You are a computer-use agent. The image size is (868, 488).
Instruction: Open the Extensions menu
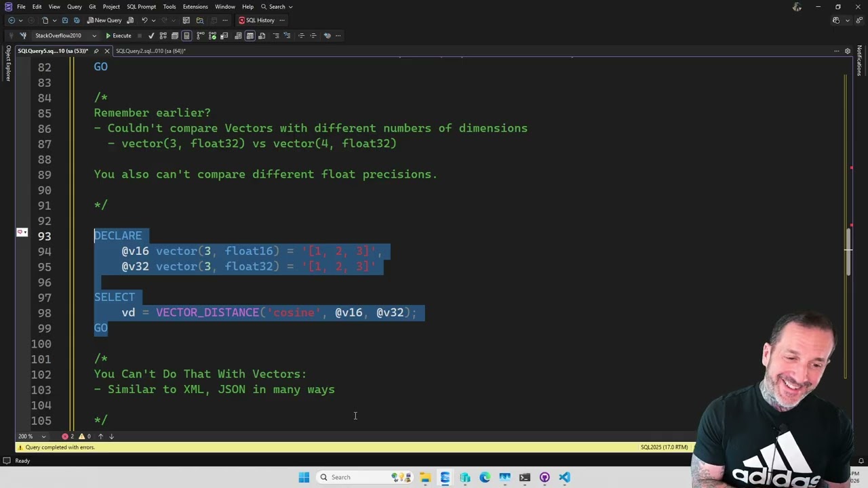click(x=195, y=7)
